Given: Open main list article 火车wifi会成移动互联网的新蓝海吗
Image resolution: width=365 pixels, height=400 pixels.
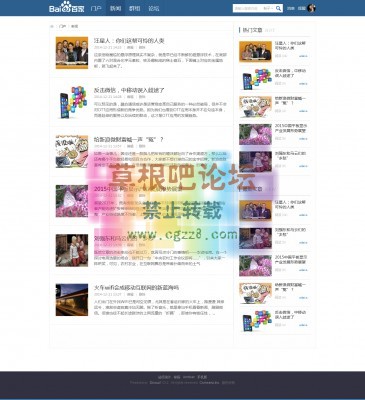Looking at the screenshot, I should coord(136,287).
